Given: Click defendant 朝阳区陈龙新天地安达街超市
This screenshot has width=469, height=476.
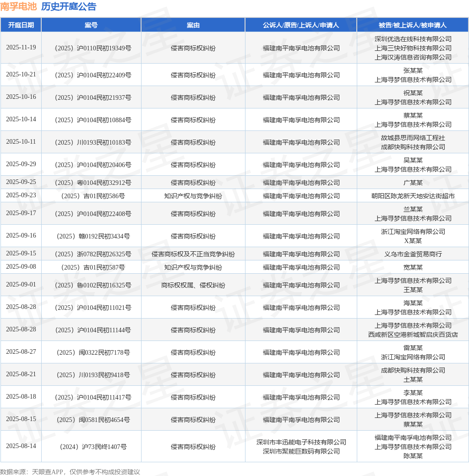Looking at the screenshot, I should point(413,196).
